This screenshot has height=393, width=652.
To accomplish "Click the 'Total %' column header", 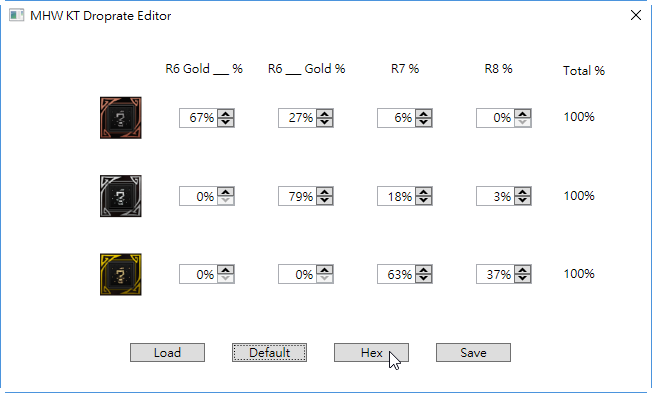I will point(584,71).
